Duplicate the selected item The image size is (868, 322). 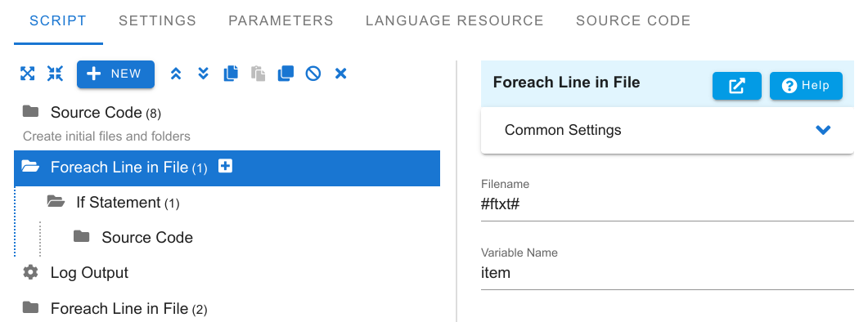[286, 74]
